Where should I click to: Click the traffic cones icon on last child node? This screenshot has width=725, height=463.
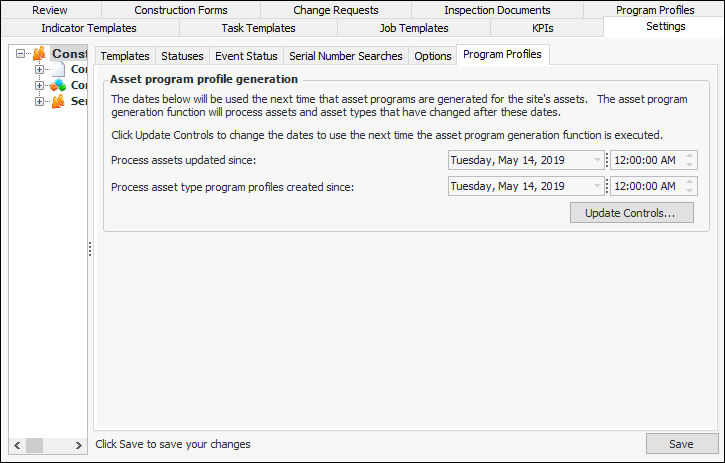click(58, 101)
